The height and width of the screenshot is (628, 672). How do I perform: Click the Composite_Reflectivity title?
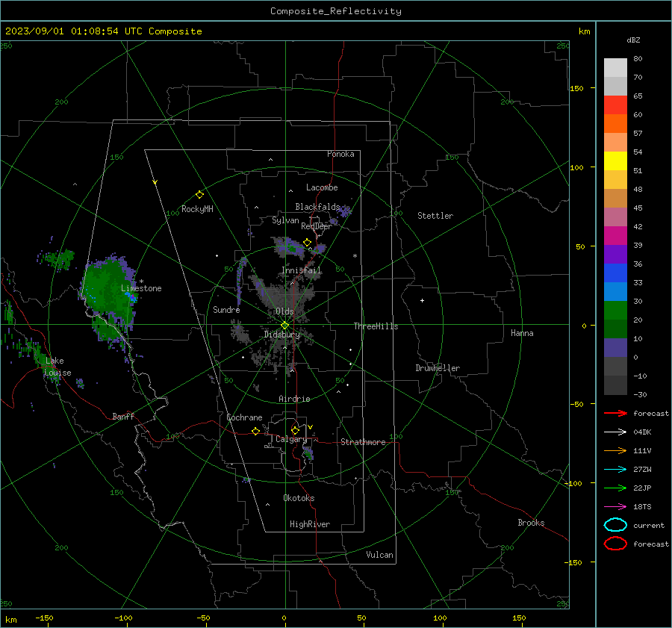[x=336, y=11]
